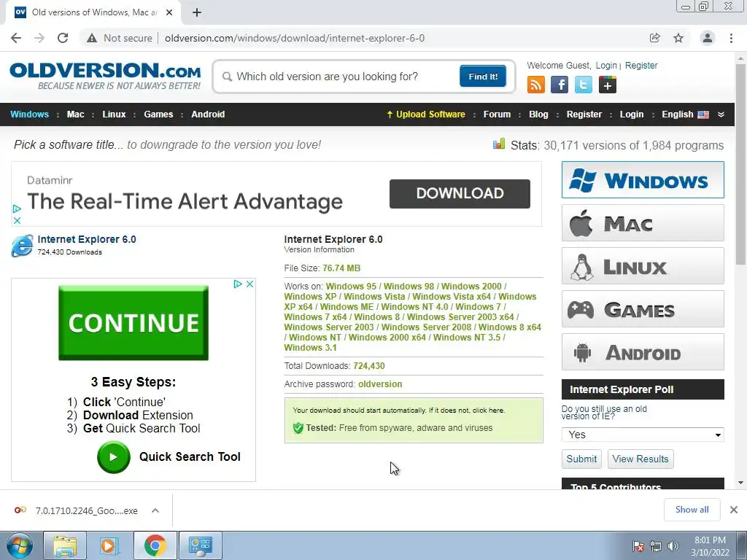The image size is (747, 560).
Task: Click the OLDVERSION.COM logo
Action: pyautogui.click(x=105, y=76)
